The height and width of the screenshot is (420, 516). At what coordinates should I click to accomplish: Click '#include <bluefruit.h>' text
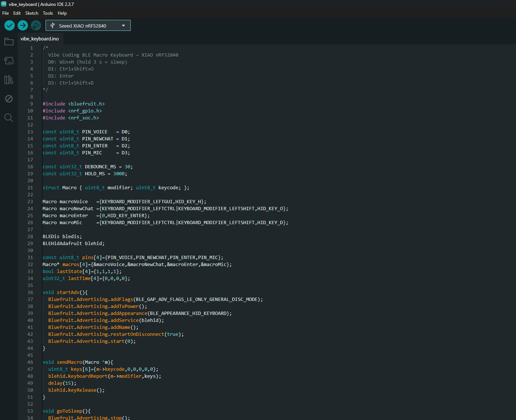tap(73, 104)
